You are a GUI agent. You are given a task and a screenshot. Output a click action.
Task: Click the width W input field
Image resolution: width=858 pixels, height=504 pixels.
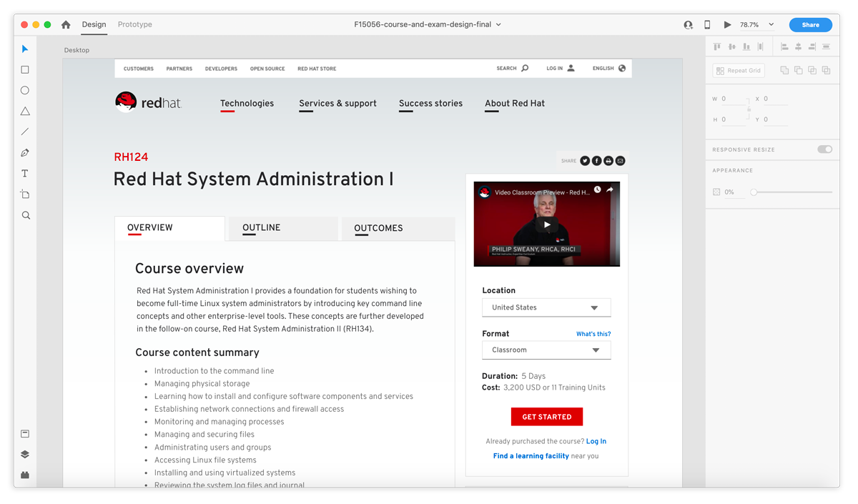point(733,99)
